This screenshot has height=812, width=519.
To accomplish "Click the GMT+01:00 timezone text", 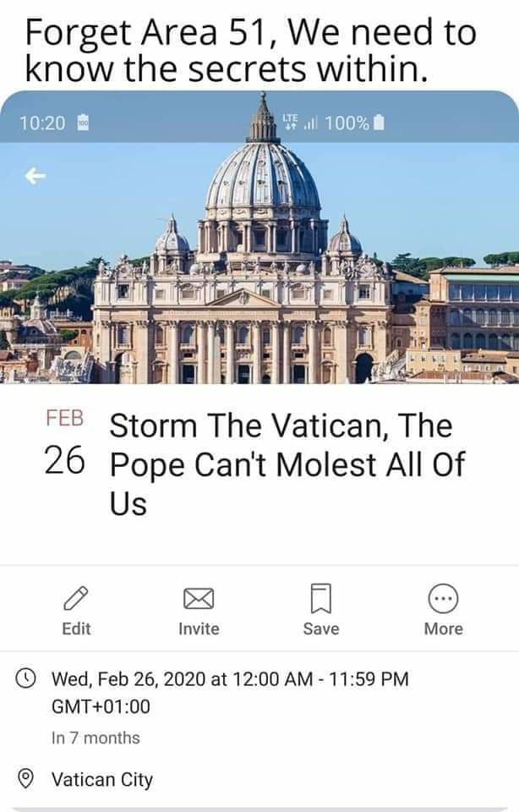I will pos(101,705).
